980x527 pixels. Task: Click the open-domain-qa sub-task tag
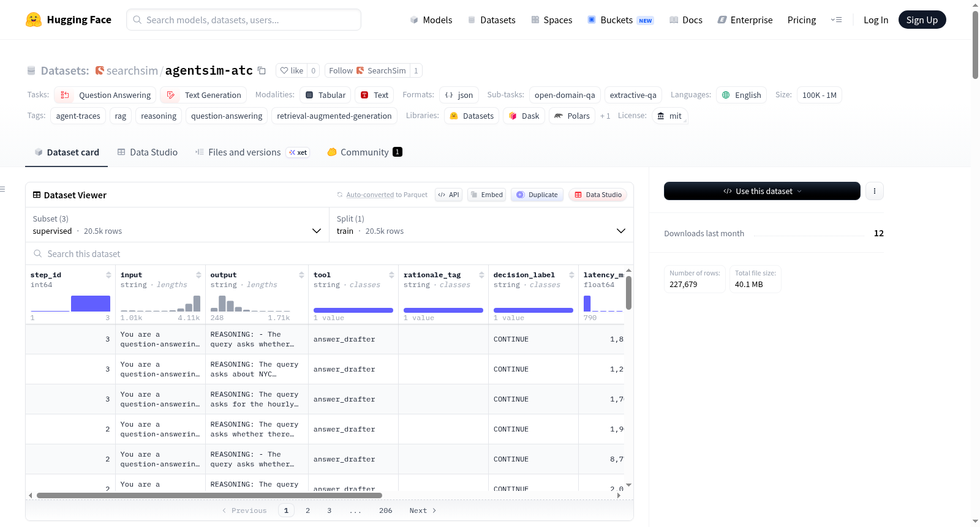coord(565,95)
